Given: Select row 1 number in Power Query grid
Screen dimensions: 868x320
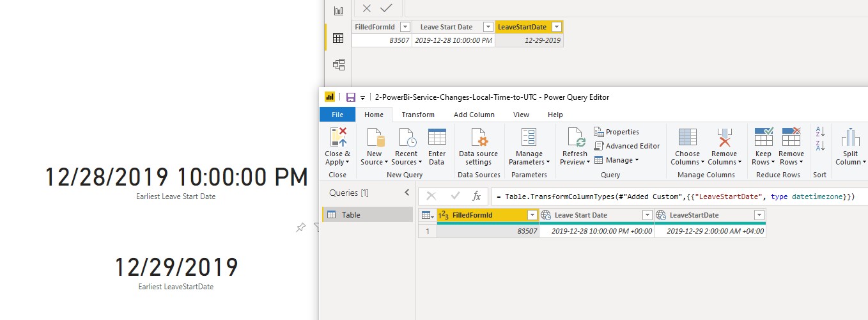Looking at the screenshot, I should pos(428,231).
